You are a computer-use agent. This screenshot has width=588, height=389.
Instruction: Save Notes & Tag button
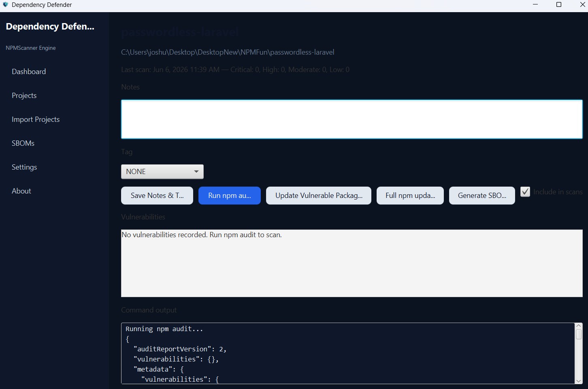(157, 196)
